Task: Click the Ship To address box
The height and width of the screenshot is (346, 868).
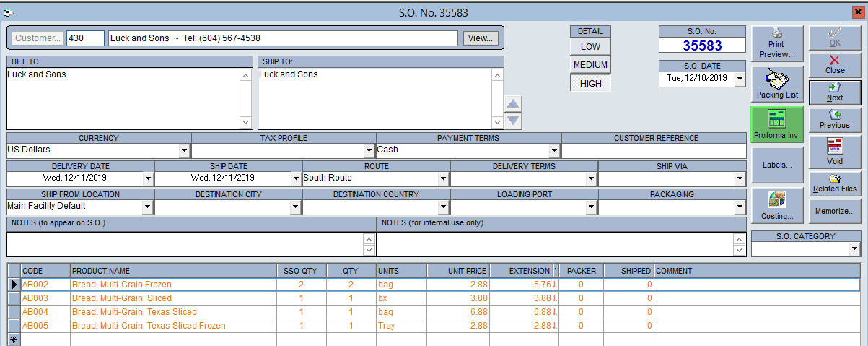Action: pos(375,98)
